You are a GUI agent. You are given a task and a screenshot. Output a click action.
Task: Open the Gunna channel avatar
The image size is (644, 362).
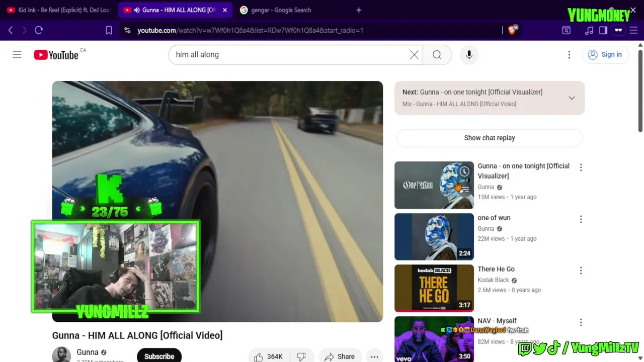(61, 355)
